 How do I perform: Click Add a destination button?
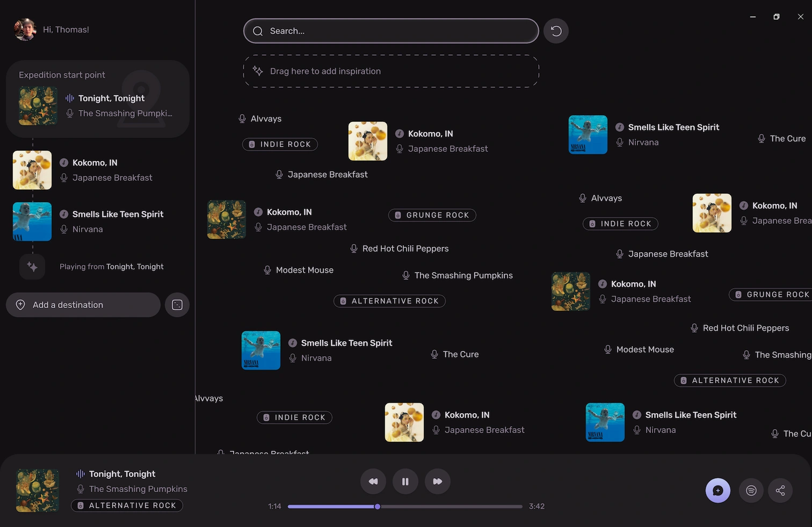(x=83, y=305)
